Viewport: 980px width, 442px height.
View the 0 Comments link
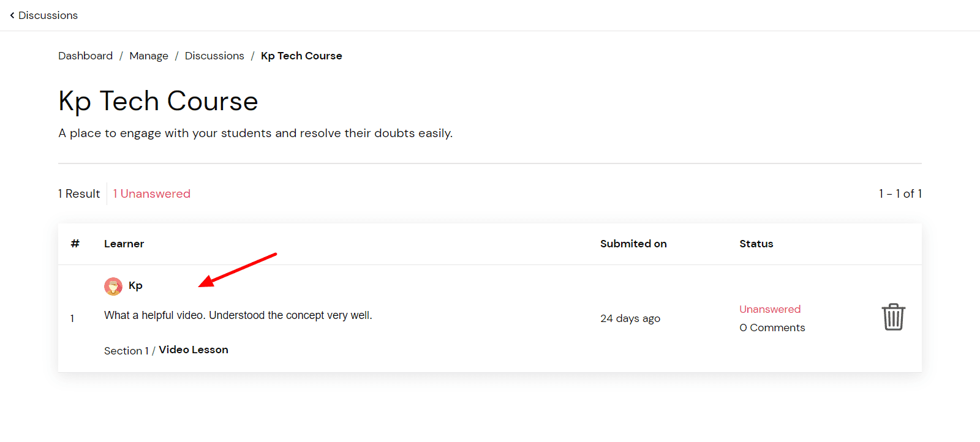coord(772,328)
